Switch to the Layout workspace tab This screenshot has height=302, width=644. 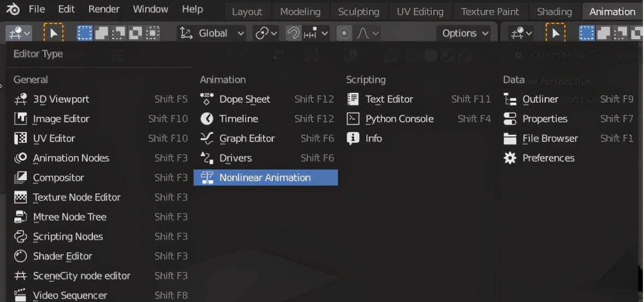click(247, 12)
